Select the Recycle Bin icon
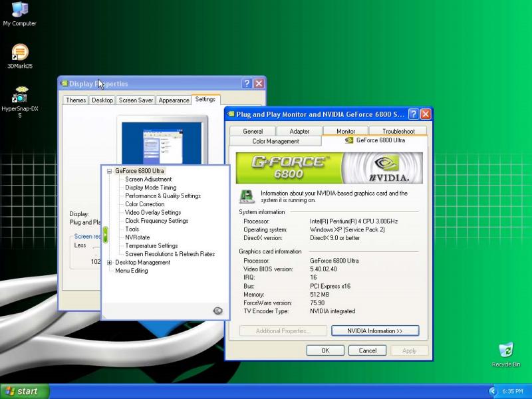Viewport: 532px width, 399px height. (x=506, y=355)
